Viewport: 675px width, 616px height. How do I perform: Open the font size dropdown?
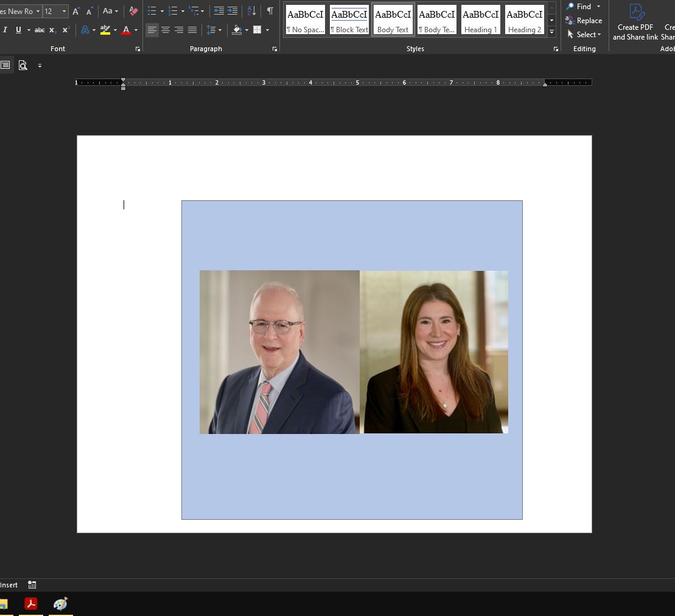click(64, 11)
